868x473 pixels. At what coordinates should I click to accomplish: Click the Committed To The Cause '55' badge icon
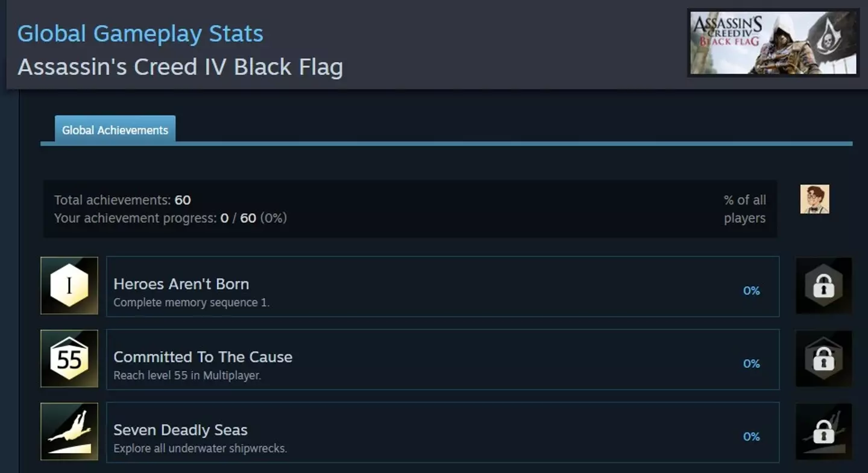pos(69,359)
